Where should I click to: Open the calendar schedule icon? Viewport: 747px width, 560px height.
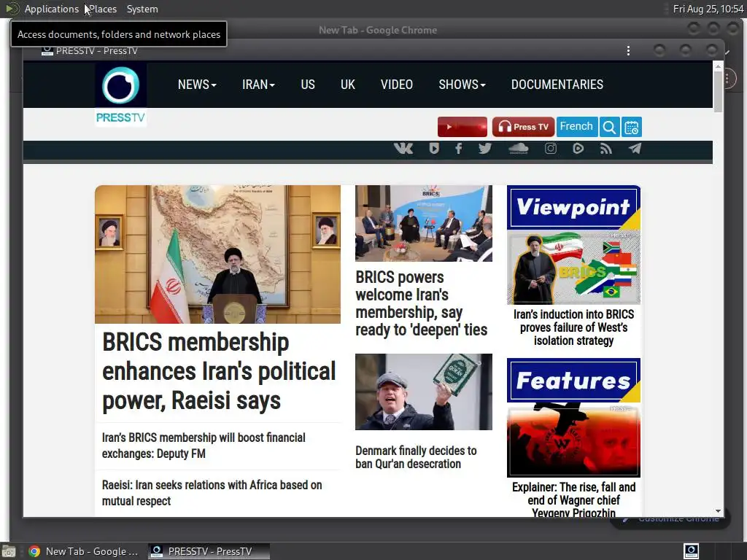tap(632, 127)
